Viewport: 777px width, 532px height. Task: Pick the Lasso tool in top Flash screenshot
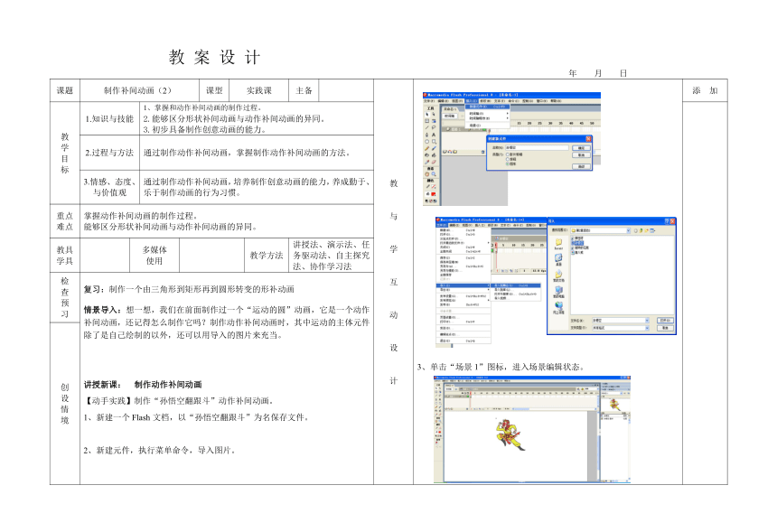pos(434,127)
